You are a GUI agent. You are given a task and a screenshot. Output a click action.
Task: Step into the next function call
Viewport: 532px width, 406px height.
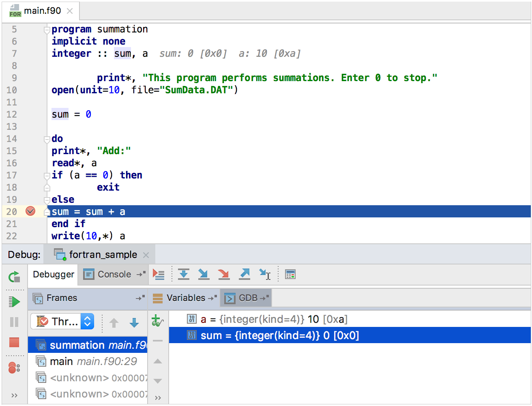204,274
